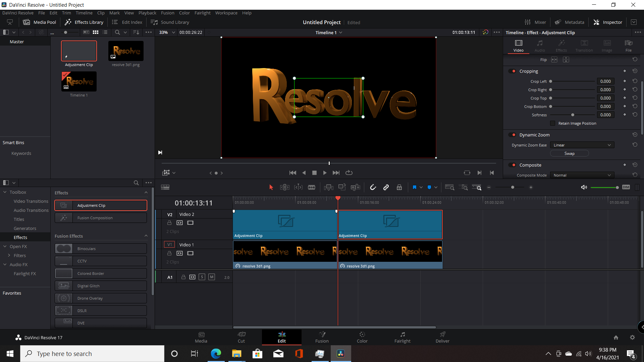Open the Edit Index panel

click(x=127, y=22)
